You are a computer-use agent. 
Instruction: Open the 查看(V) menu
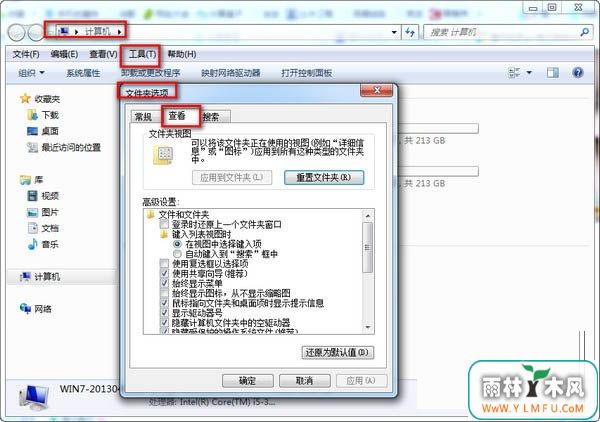point(103,54)
